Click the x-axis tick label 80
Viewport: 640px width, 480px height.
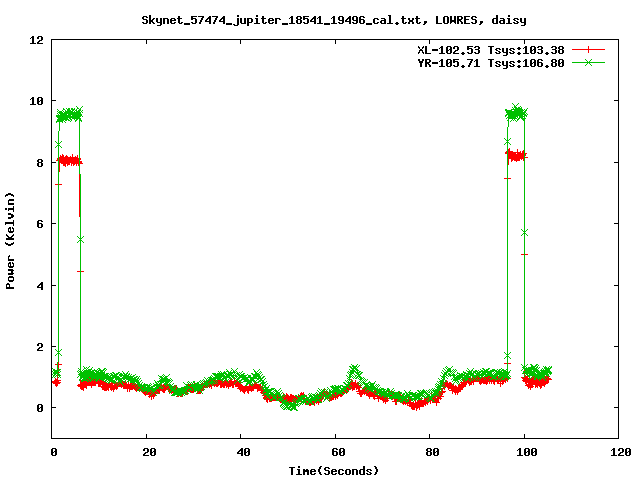433,452
